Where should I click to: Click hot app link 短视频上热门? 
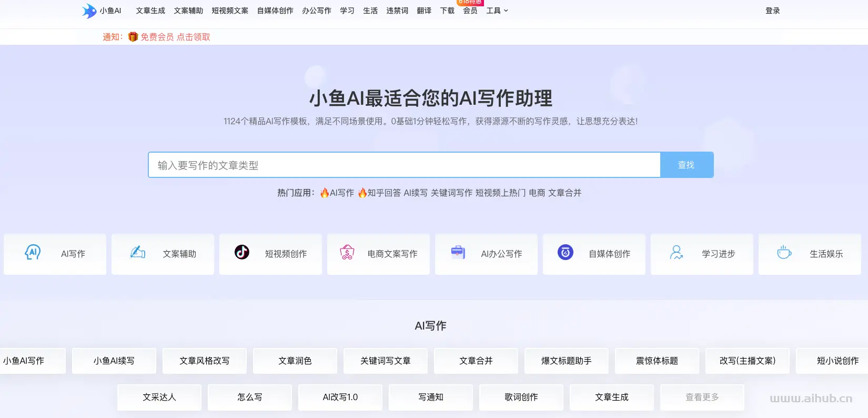click(x=500, y=193)
